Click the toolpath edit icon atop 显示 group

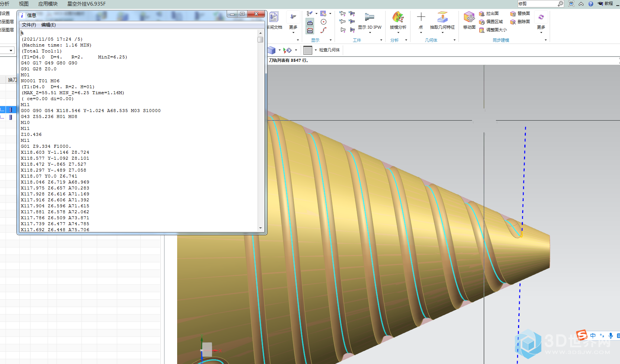[x=310, y=14]
